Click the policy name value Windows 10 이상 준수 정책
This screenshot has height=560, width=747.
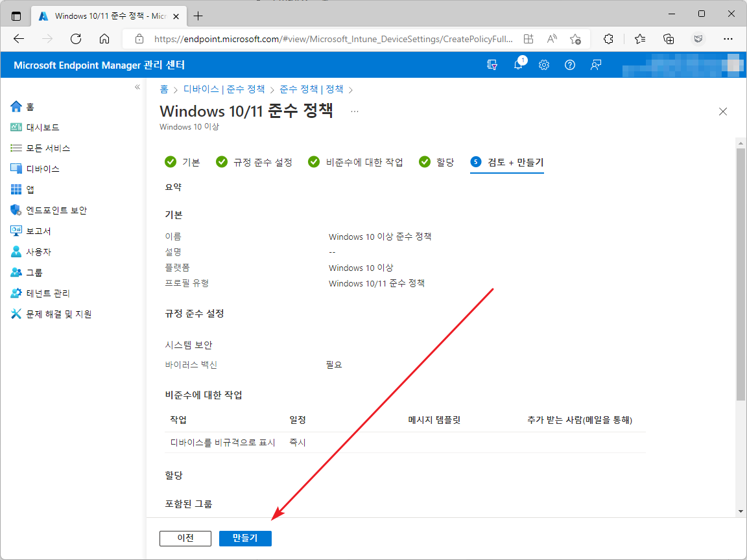(x=380, y=237)
